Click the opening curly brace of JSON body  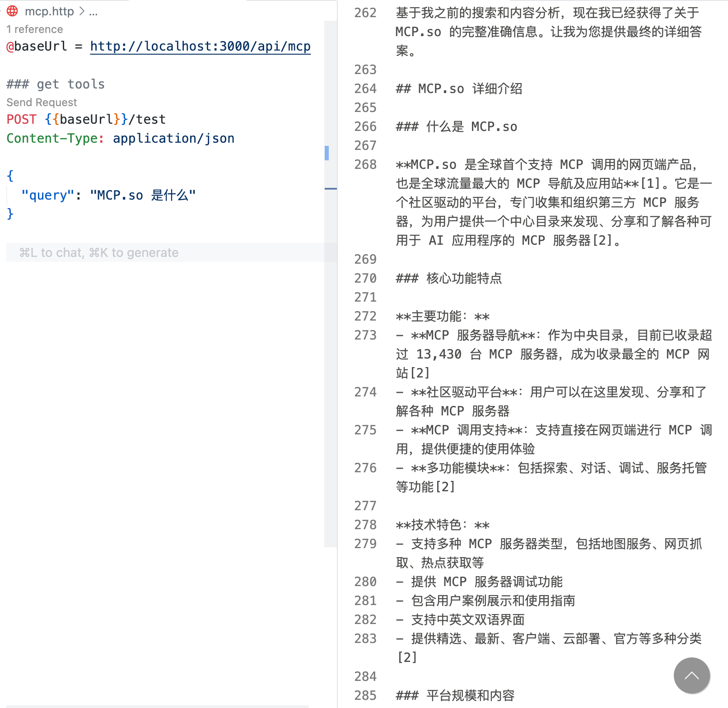click(10, 176)
